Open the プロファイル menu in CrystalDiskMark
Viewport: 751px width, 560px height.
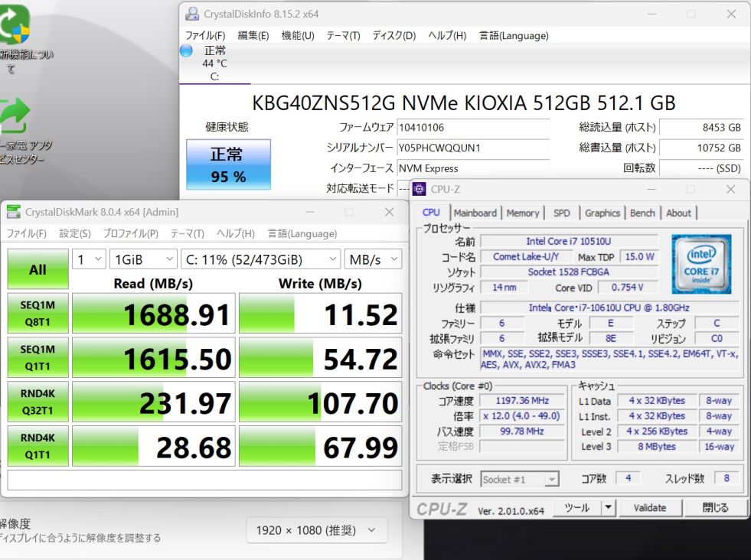(x=130, y=233)
